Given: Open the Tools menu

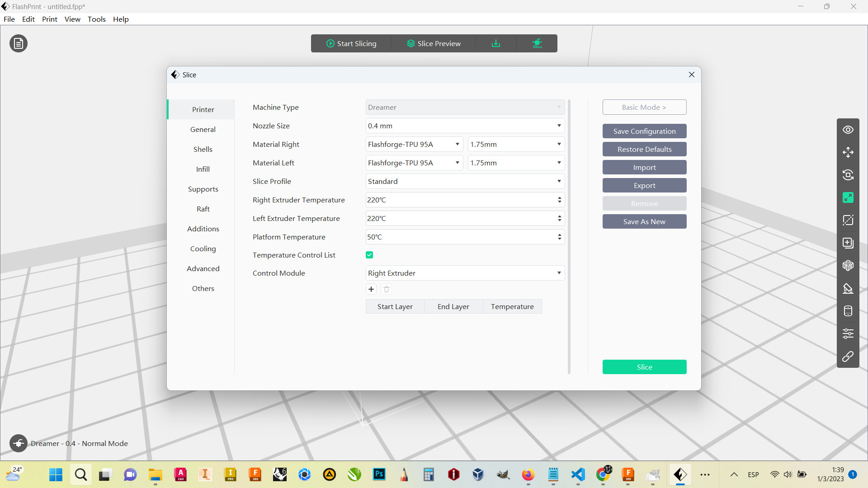Looking at the screenshot, I should tap(97, 19).
